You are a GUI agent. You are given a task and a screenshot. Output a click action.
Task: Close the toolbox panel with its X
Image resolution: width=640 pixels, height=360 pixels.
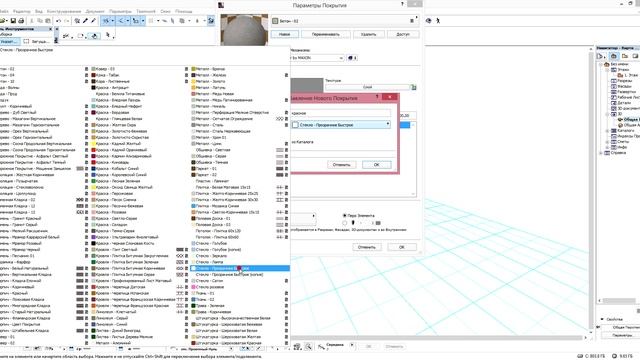[x=50, y=29]
